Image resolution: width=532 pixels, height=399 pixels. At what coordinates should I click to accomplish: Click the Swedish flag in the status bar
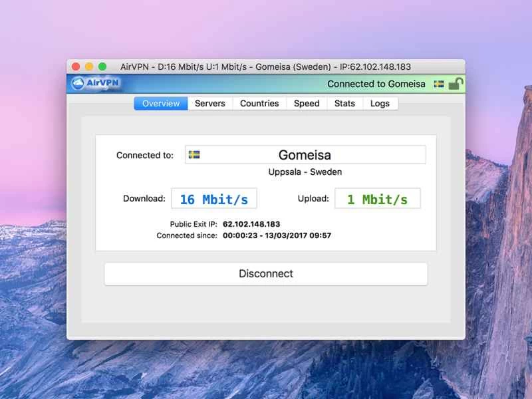tap(439, 84)
